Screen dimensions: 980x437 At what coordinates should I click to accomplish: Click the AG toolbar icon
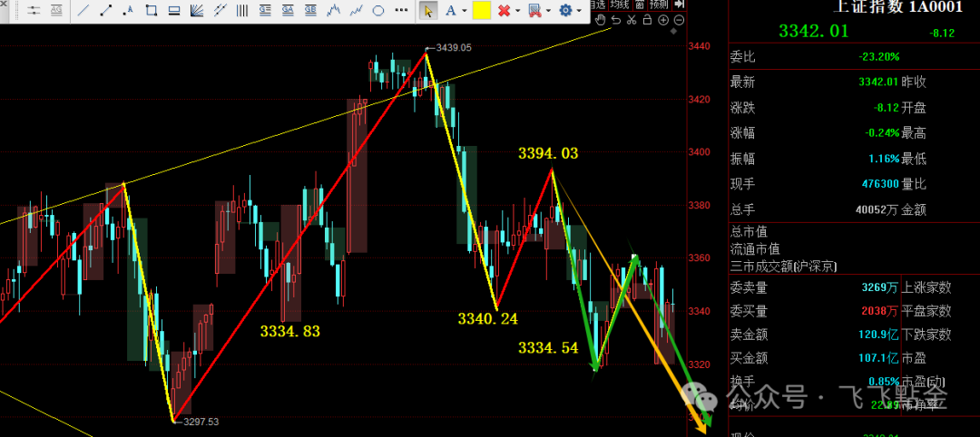point(56,10)
